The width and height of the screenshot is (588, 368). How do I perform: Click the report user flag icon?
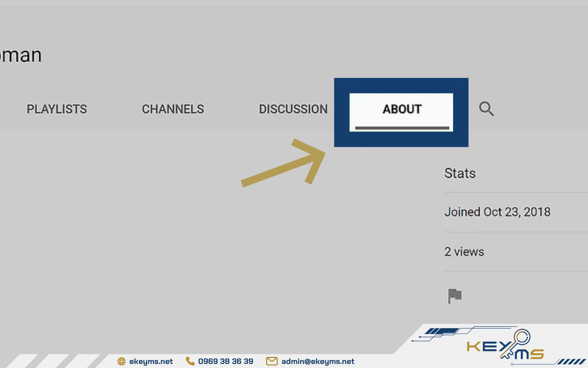[x=455, y=296]
